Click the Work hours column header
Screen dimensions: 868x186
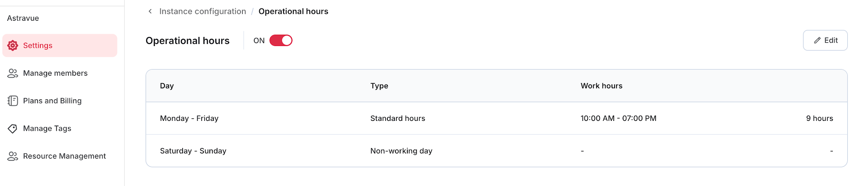(x=601, y=86)
